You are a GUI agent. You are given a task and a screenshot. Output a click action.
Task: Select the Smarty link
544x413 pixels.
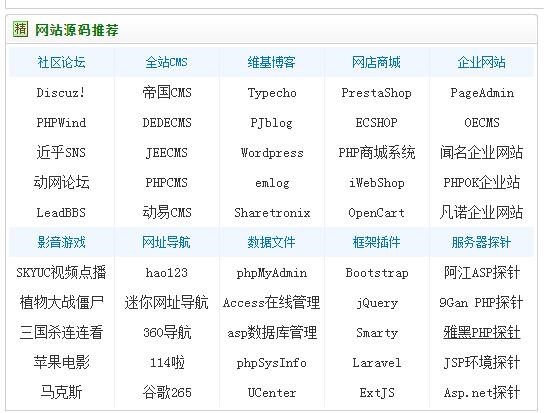coord(377,333)
